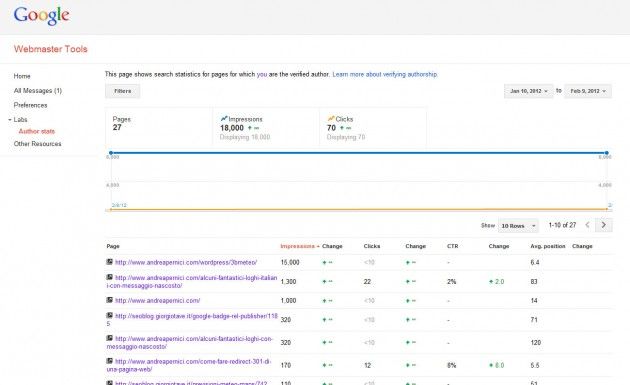Click page icon beside redirect-301 link
The width and height of the screenshot is (630, 385).
(109, 360)
